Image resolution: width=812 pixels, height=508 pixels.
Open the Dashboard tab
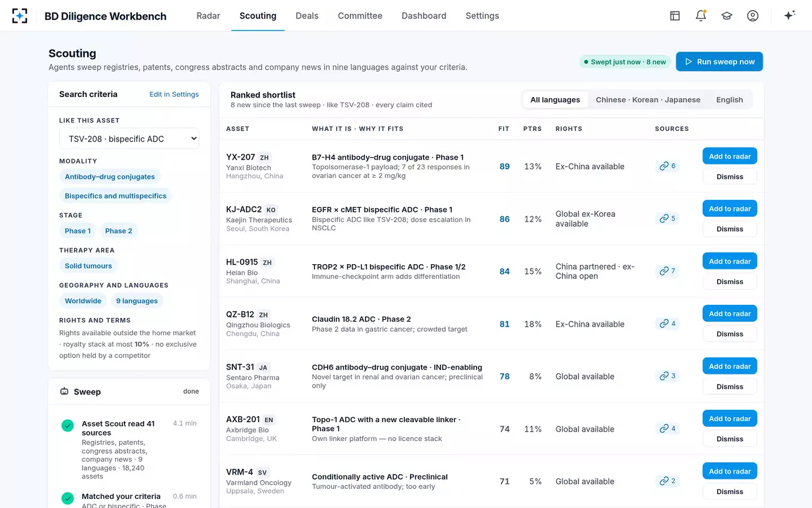423,16
